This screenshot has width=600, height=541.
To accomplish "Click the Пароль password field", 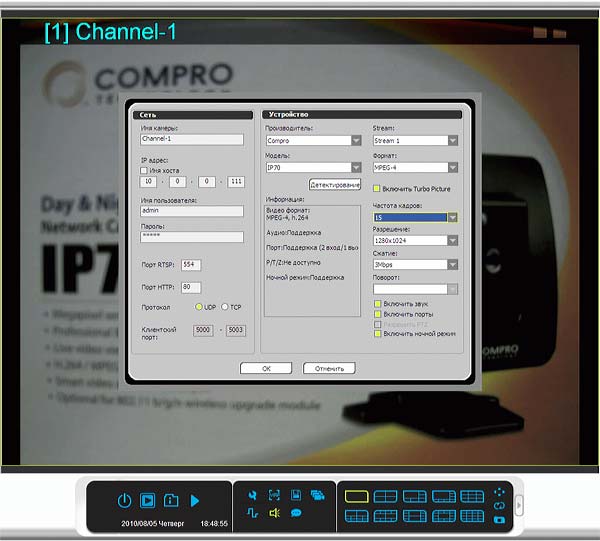I will 192,237.
